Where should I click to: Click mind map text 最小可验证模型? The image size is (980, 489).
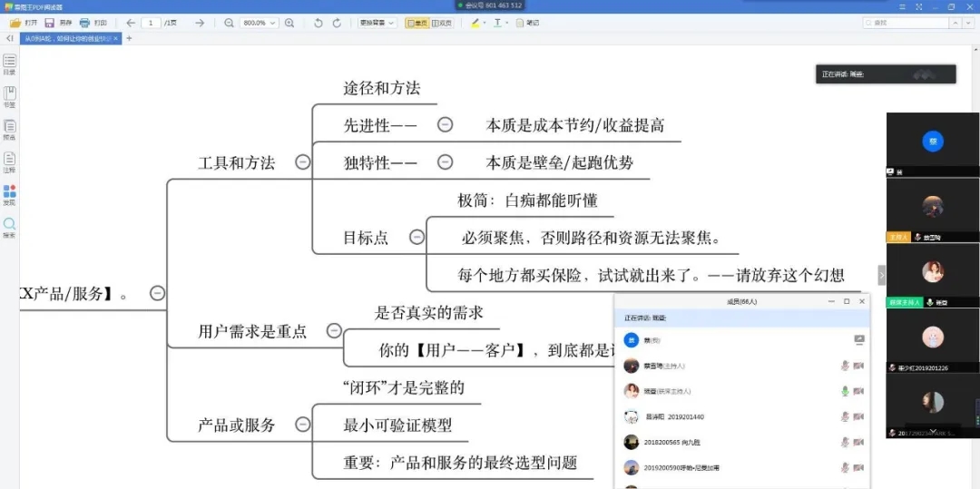point(397,425)
